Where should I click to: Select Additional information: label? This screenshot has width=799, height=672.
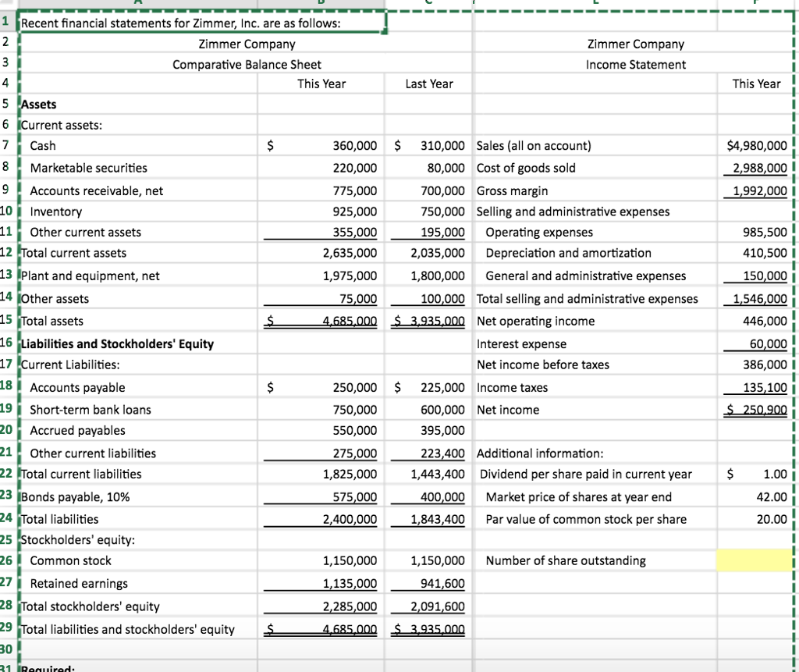540,453
